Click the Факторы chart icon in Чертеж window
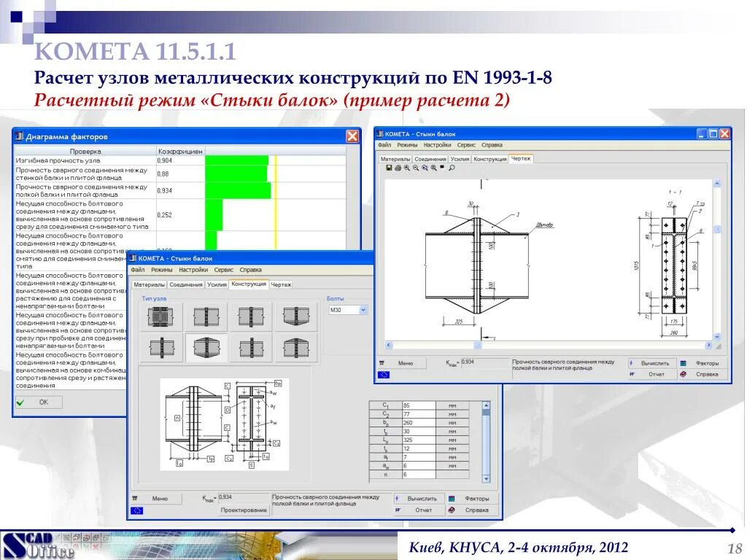 [683, 363]
